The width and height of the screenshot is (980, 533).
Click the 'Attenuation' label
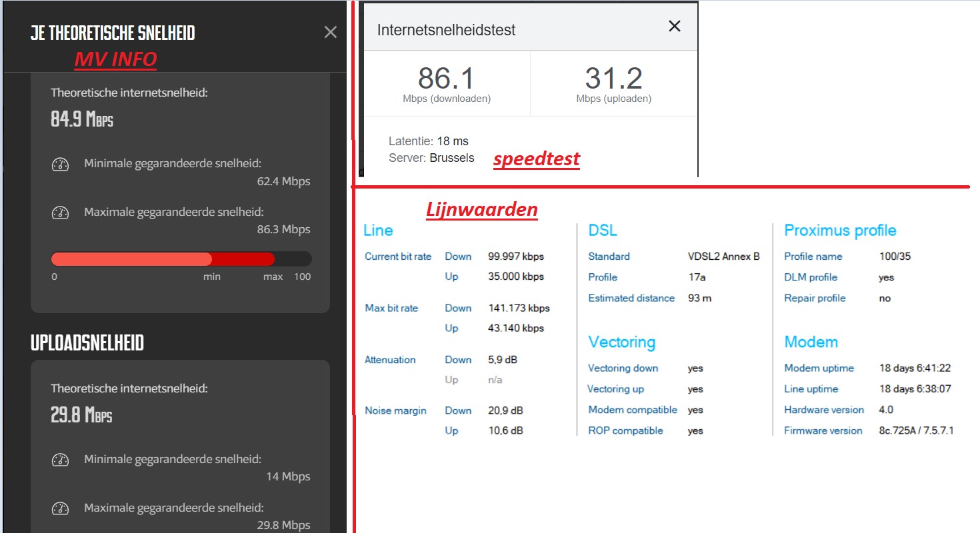[390, 360]
